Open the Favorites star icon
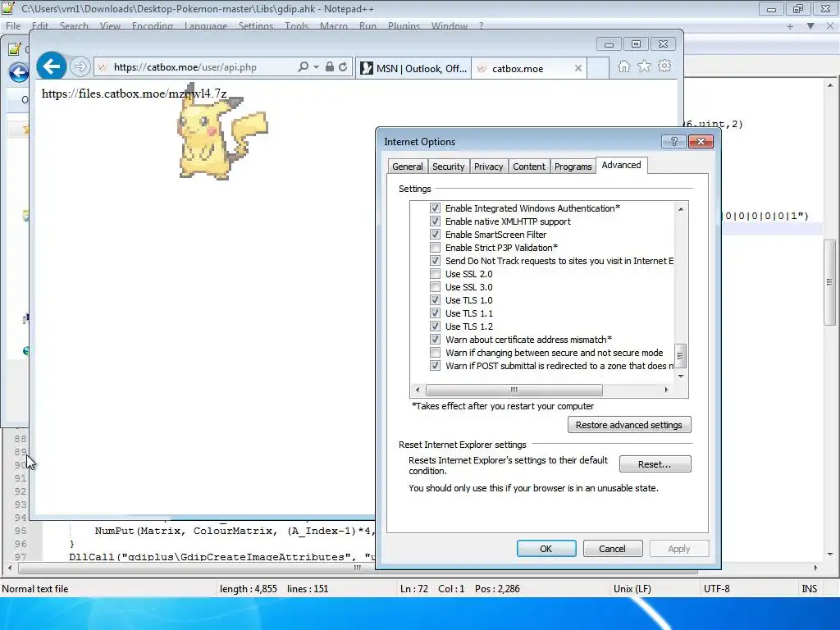840x630 pixels. [x=644, y=66]
